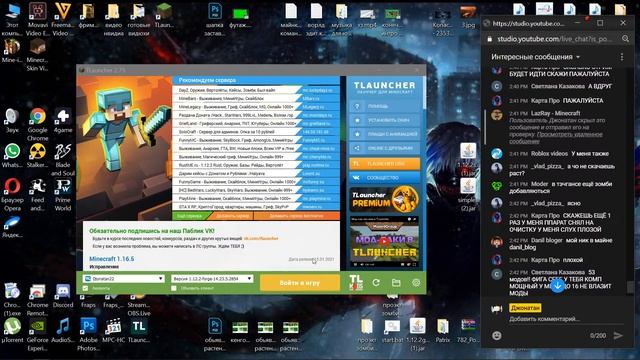Image resolution: width=640 pixels, height=360 pixels.
Task: Click the VK community sidebar button
Action: (384, 178)
